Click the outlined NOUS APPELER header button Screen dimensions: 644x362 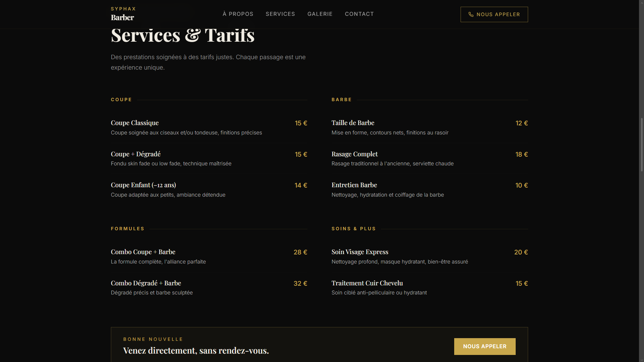(494, 14)
